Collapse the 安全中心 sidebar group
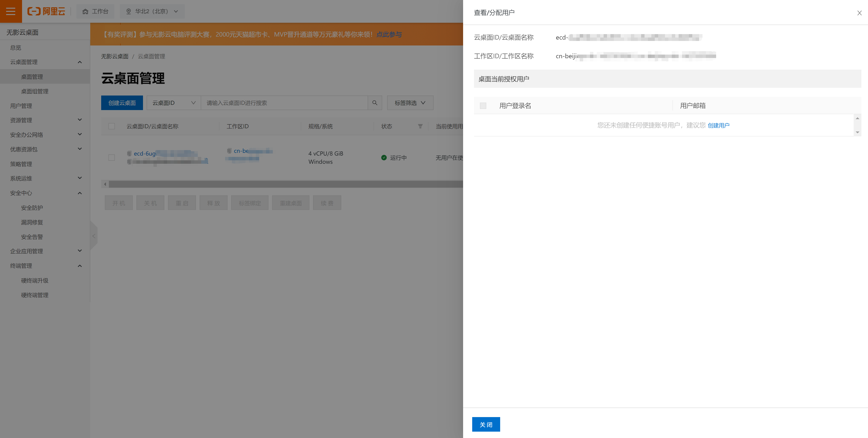This screenshot has width=868, height=438. [80, 193]
